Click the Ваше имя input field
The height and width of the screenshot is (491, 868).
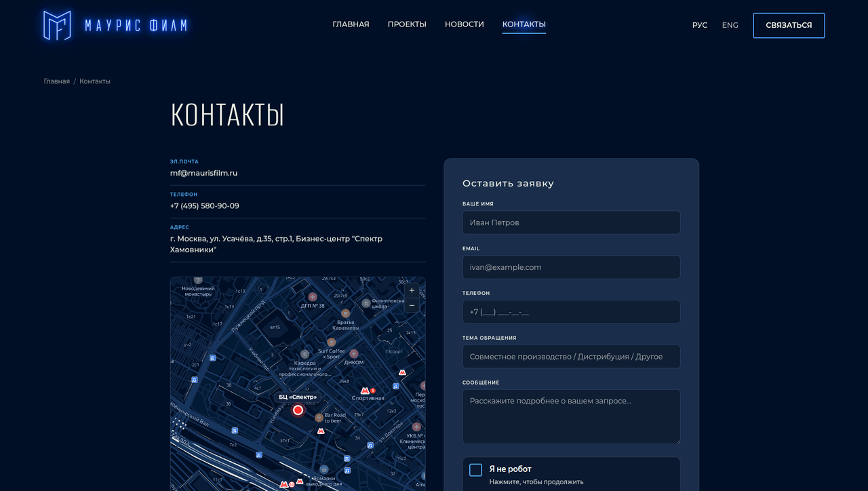(571, 222)
